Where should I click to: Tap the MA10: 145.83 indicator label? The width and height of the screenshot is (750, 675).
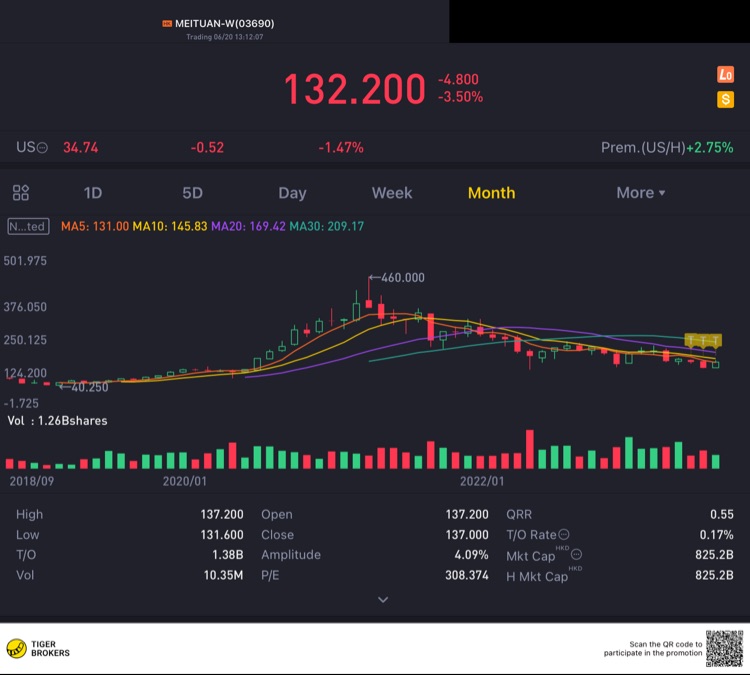tap(170, 226)
